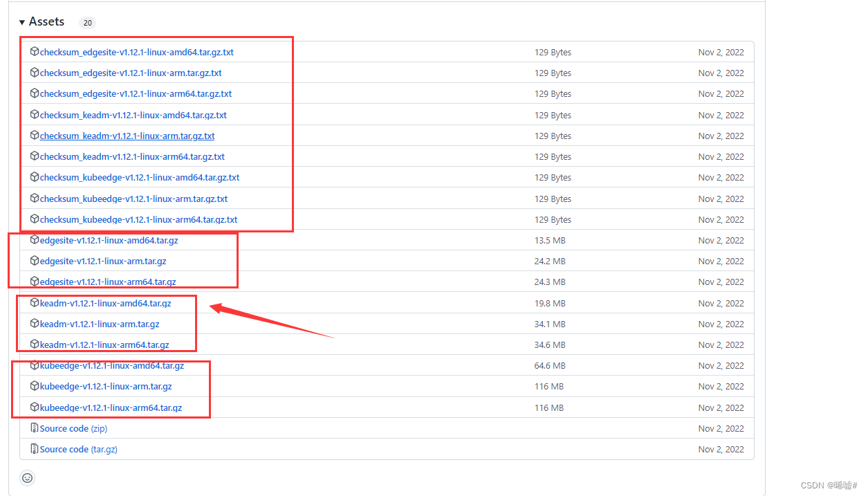
Task: Click zip file icon beside Source code (tar.gz)
Action: 35,449
